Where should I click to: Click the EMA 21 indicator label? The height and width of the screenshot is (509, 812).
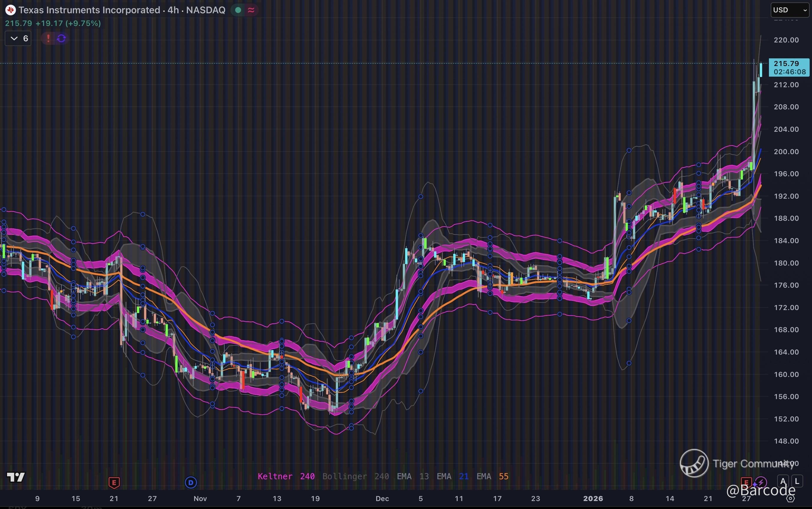453,476
